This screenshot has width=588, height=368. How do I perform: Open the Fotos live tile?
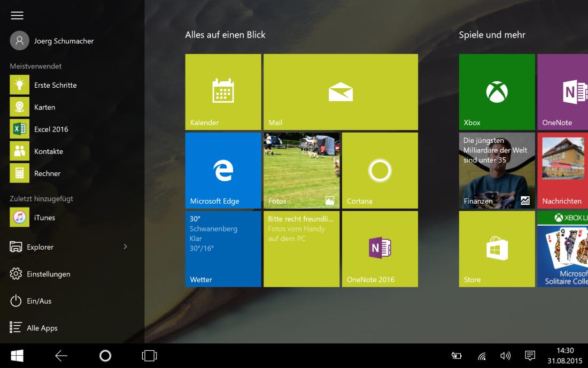(301, 171)
